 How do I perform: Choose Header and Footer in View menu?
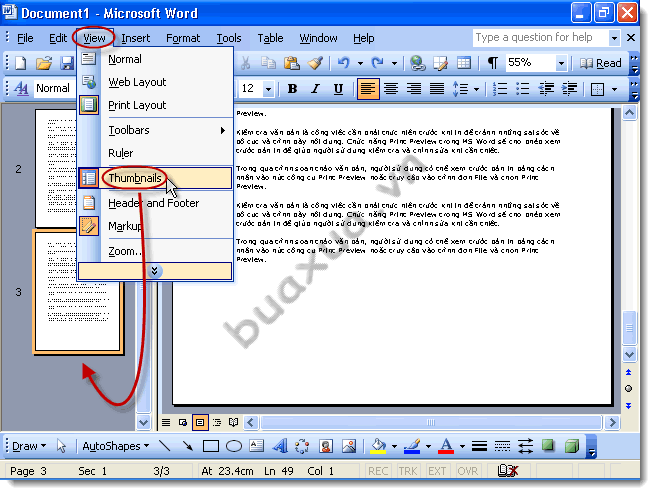pyautogui.click(x=155, y=203)
